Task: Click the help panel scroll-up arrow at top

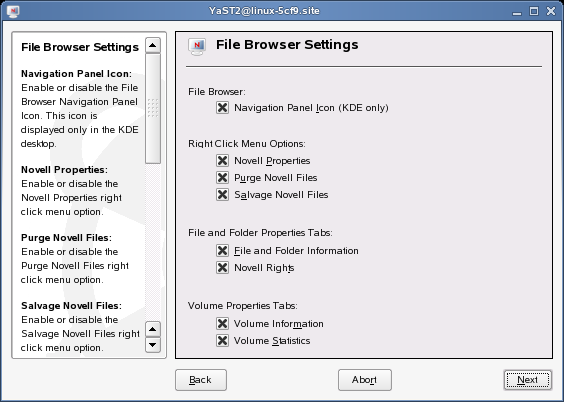Action: click(x=153, y=45)
